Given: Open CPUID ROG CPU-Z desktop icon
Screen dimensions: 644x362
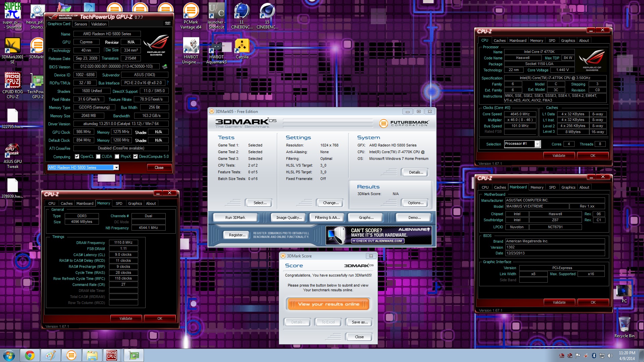Looking at the screenshot, I should (x=13, y=85).
